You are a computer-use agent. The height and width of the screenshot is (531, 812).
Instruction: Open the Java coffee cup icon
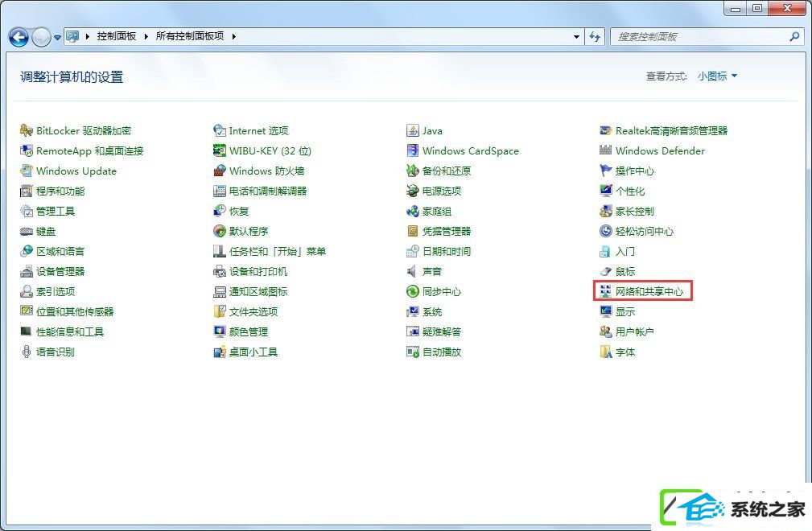(413, 130)
